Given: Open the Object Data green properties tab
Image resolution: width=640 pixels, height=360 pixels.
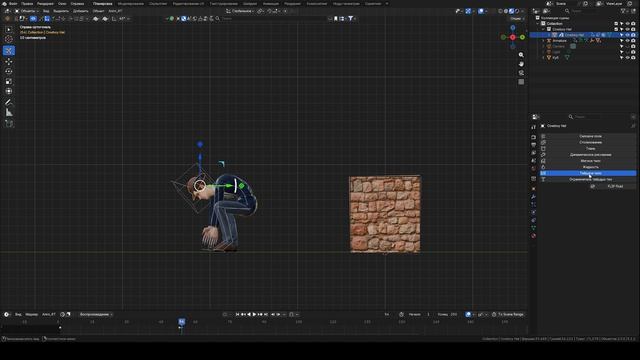Looking at the screenshot, I should click(533, 228).
